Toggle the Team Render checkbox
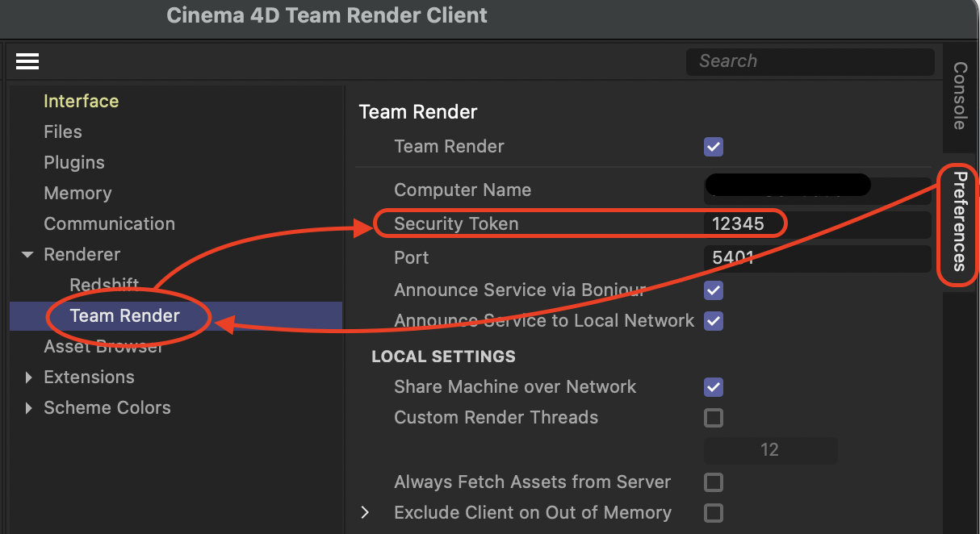 [x=713, y=147]
